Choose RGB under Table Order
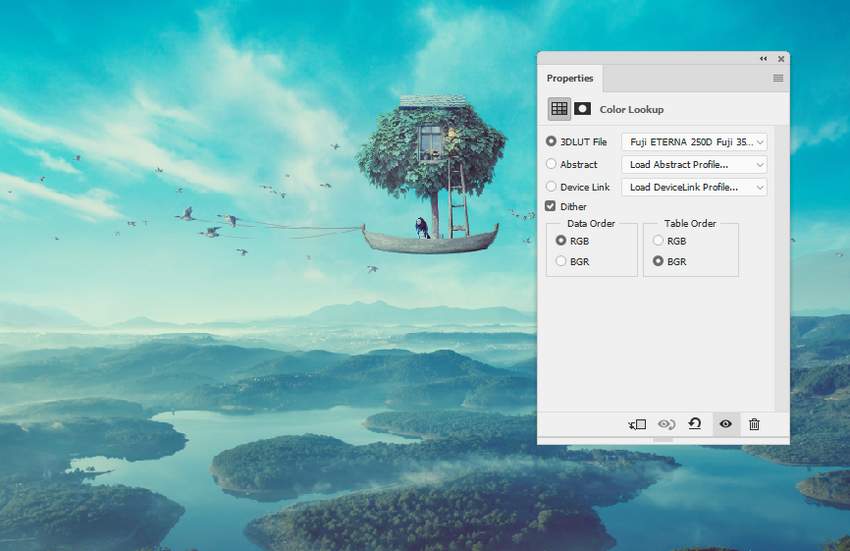850x551 pixels. click(658, 240)
